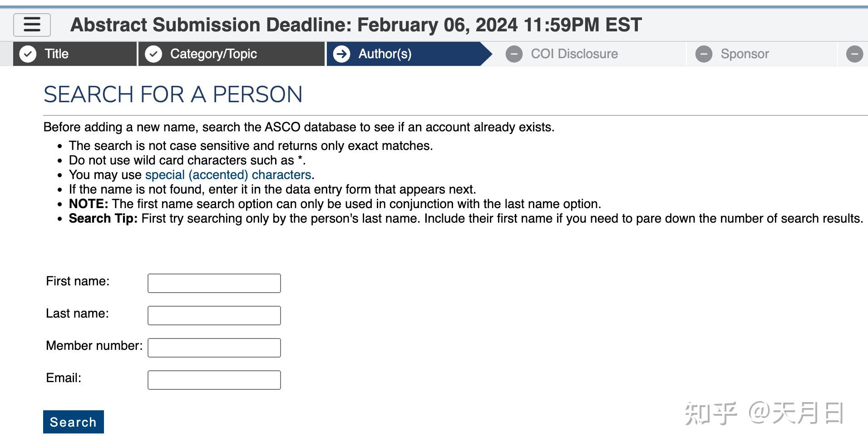Click the arrow icon beside Author(s)
868x448 pixels.
pos(341,54)
